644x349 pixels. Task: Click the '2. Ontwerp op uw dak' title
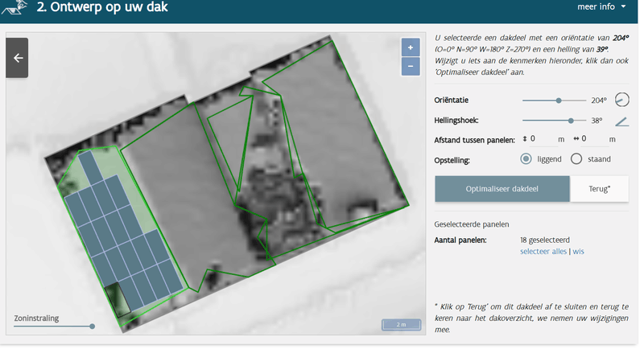point(102,7)
